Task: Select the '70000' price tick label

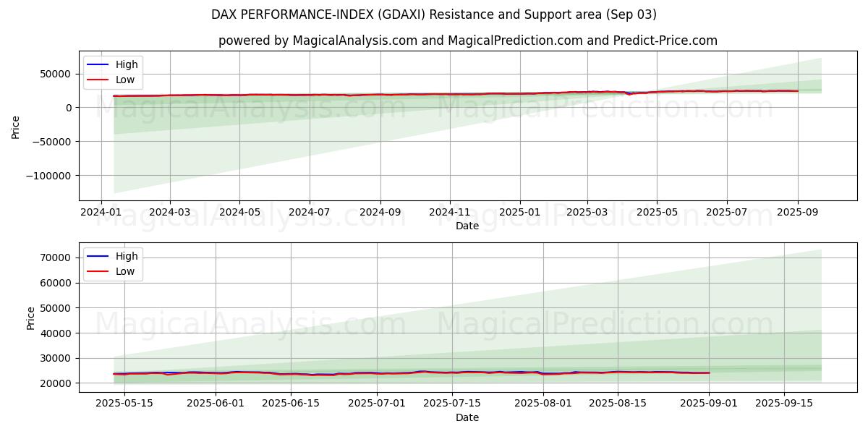Action: point(56,258)
